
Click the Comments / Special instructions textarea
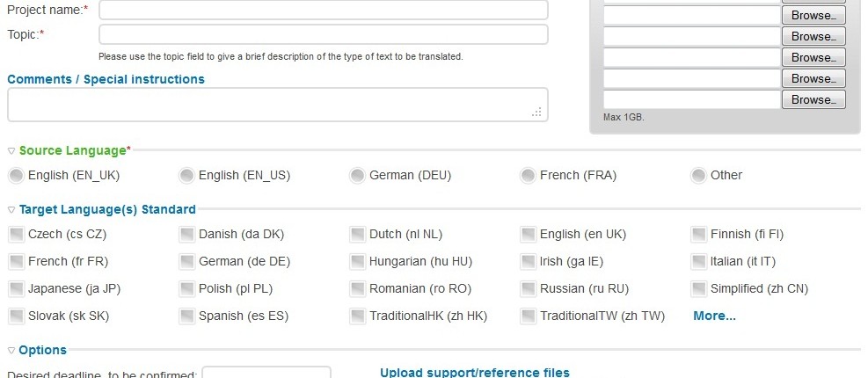tap(277, 105)
